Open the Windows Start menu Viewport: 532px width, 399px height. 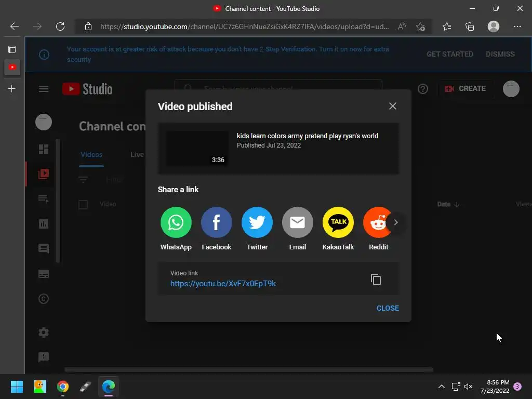pos(17,387)
